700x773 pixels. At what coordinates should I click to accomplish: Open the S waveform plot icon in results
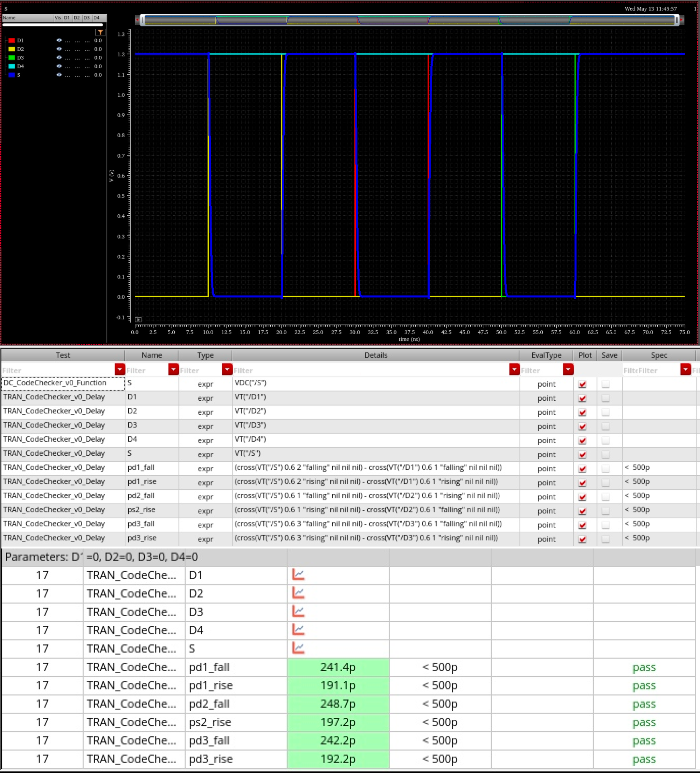(x=298, y=648)
